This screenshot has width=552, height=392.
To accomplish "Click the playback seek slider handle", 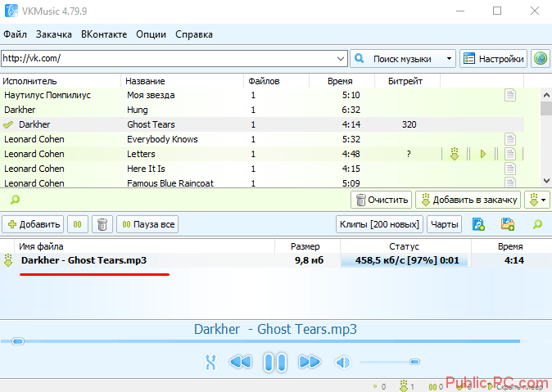I will pos(17,341).
